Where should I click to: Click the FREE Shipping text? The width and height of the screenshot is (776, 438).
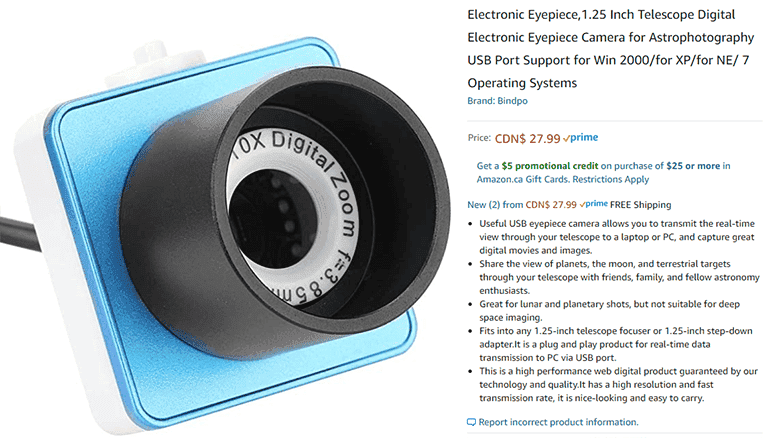coord(640,204)
